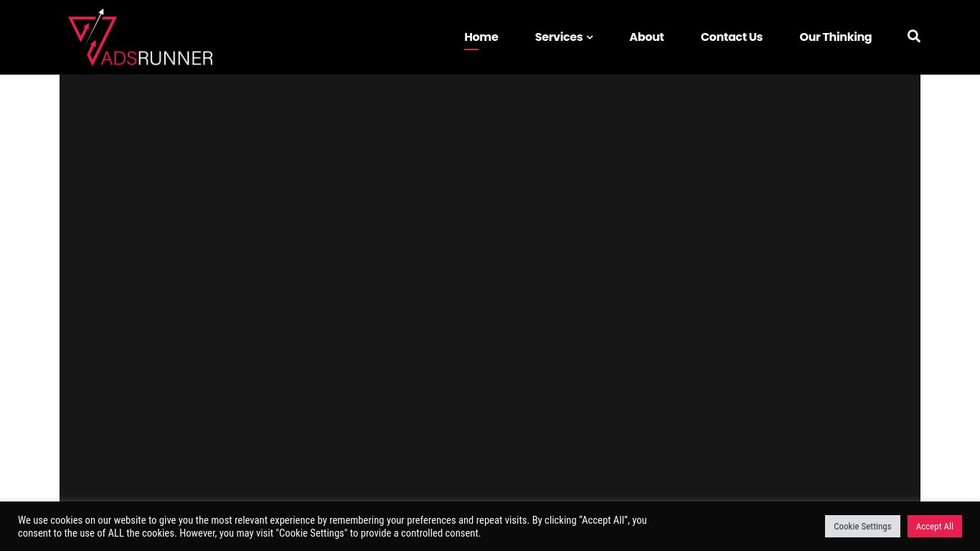Go to the About page
This screenshot has width=980, height=551.
pos(646,37)
